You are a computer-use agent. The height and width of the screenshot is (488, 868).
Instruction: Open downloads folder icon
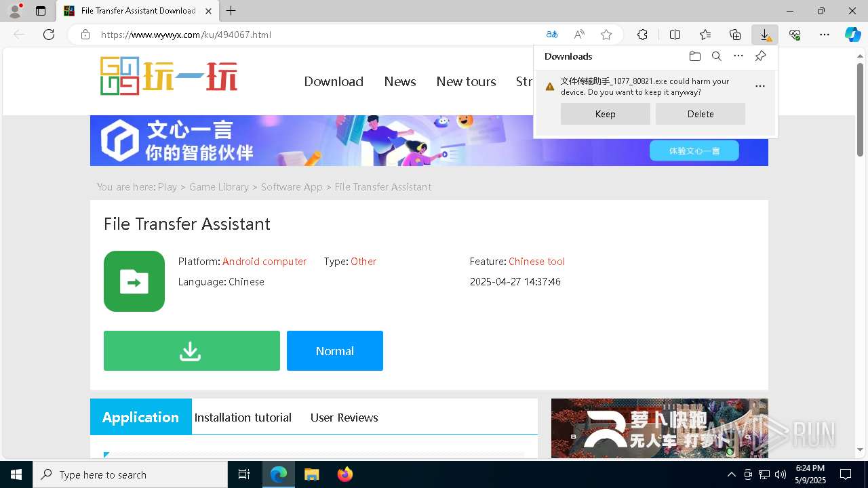pyautogui.click(x=694, y=56)
